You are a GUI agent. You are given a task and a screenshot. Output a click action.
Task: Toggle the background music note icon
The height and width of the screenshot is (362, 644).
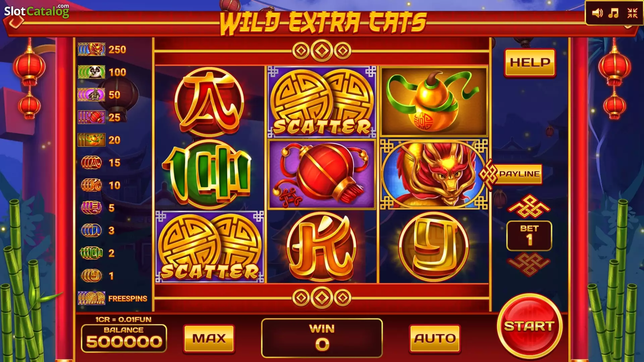[x=613, y=13]
